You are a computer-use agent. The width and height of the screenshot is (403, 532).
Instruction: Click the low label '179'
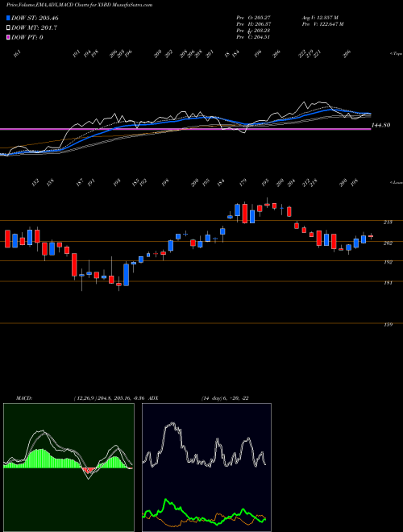(243, 183)
